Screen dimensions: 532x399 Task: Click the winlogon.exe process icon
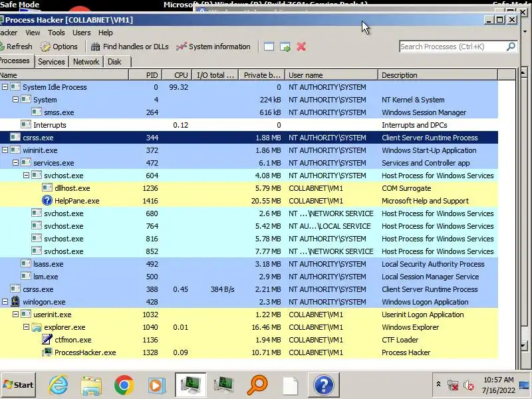coord(15,301)
